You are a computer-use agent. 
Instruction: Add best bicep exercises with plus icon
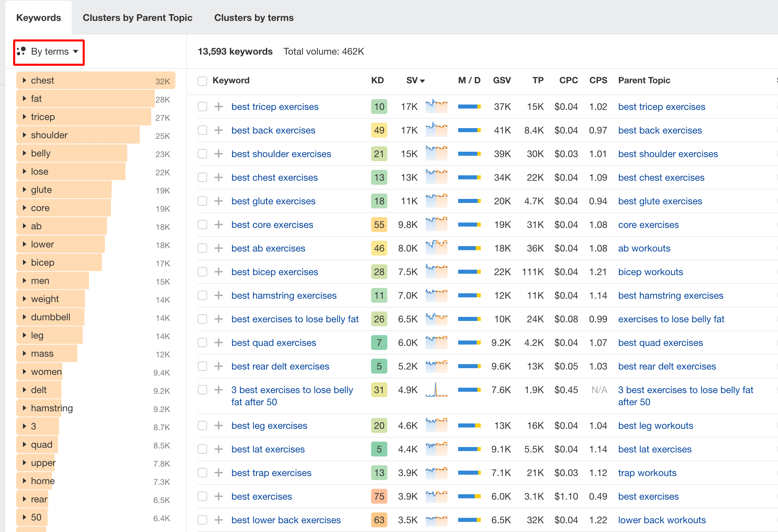pyautogui.click(x=219, y=272)
